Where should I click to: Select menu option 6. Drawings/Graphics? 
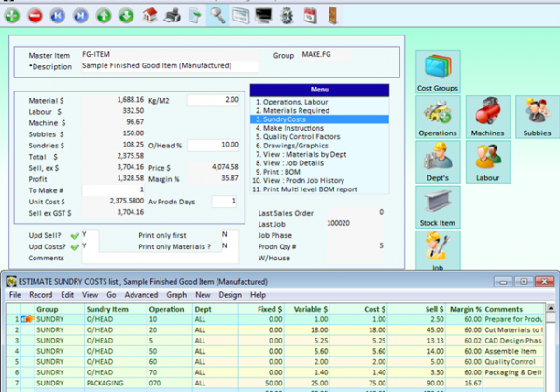[x=319, y=146]
